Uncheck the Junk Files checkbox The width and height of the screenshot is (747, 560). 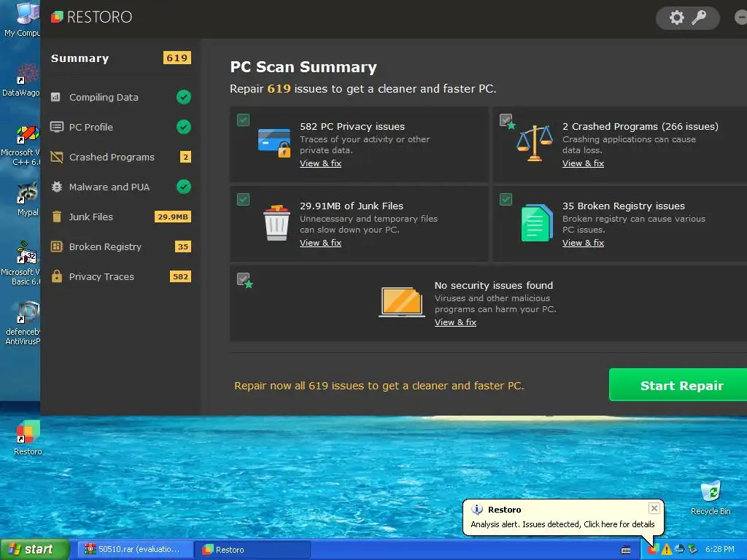pos(243,199)
